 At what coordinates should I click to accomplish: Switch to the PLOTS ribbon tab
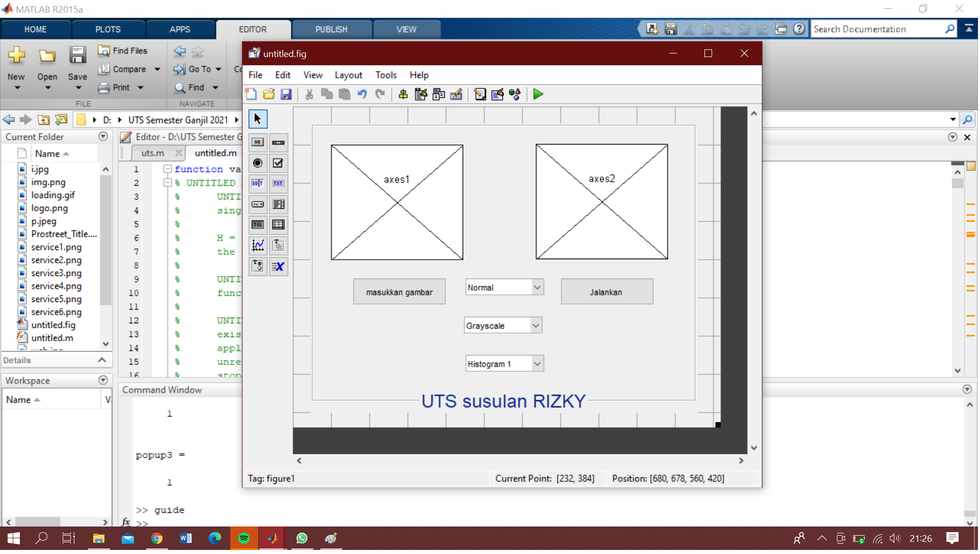(108, 30)
